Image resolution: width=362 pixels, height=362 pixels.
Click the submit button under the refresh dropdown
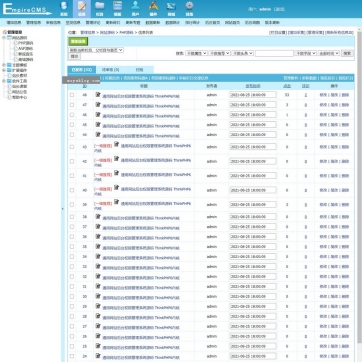coord(74,56)
